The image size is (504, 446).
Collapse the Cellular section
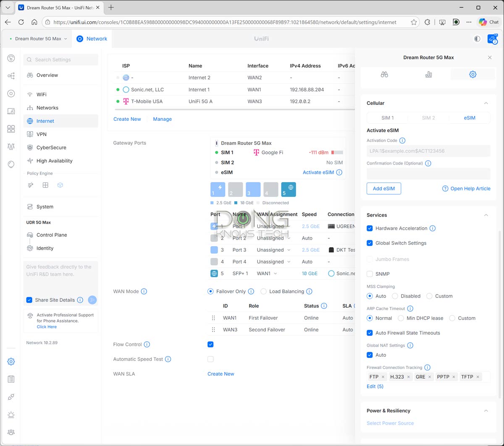(486, 103)
